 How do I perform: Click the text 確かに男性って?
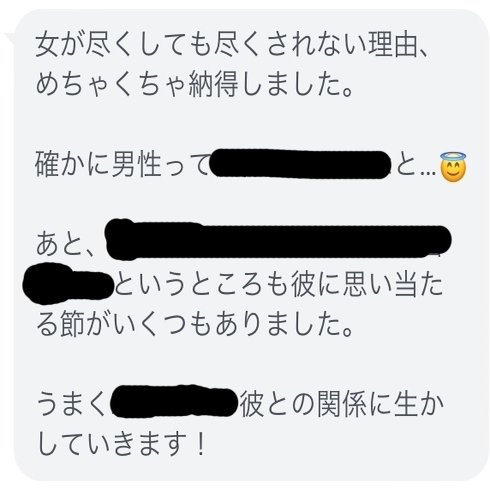122,164
